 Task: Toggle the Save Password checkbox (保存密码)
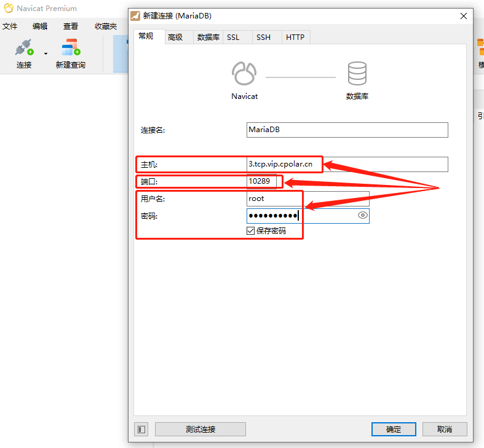click(x=251, y=231)
